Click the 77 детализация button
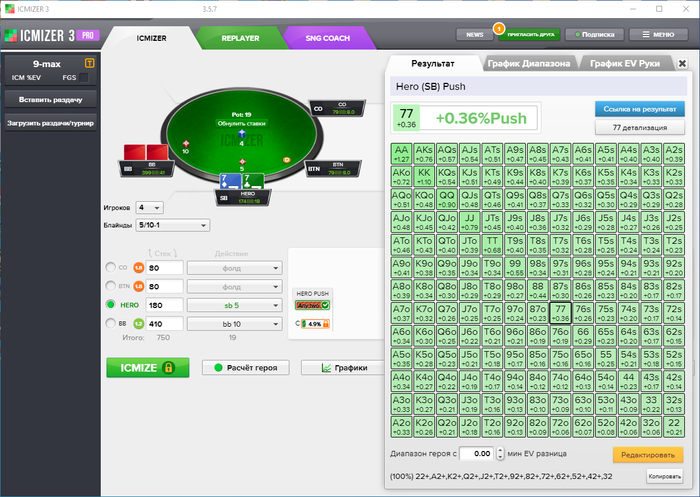Image resolution: width=700 pixels, height=497 pixels. tap(640, 128)
